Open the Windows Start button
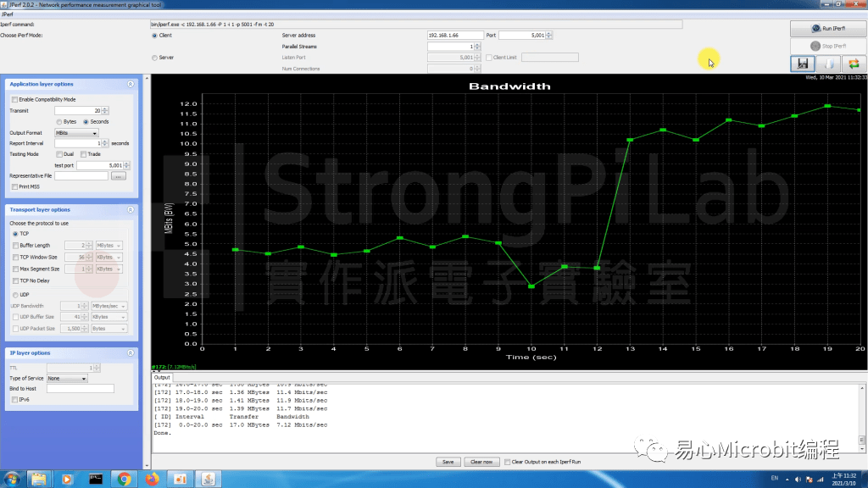This screenshot has height=488, width=868. point(12,480)
